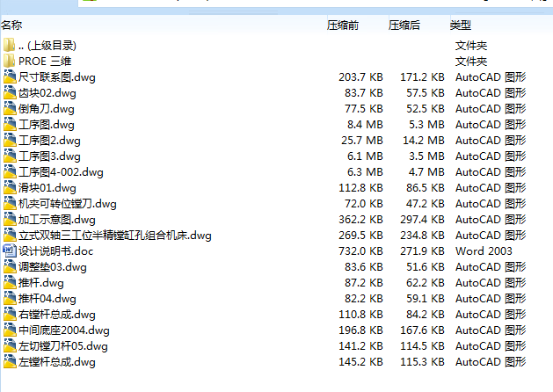Screen dimensions: 553x392
Task: Click the icon of 工序图.dwg
Action: (10, 125)
